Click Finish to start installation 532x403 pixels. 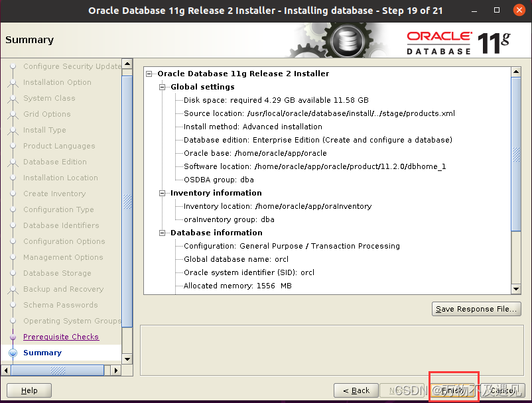pyautogui.click(x=453, y=390)
